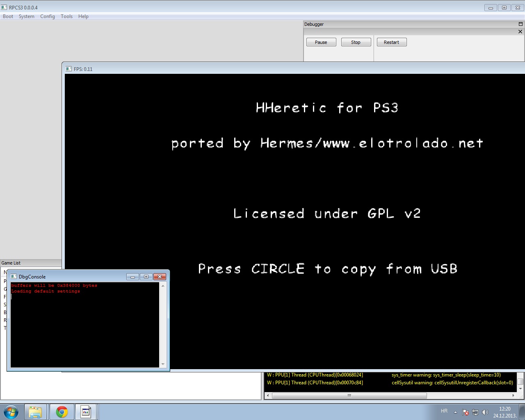This screenshot has height=420, width=525.
Task: Open the Action Center flag icon
Action: coord(466,412)
